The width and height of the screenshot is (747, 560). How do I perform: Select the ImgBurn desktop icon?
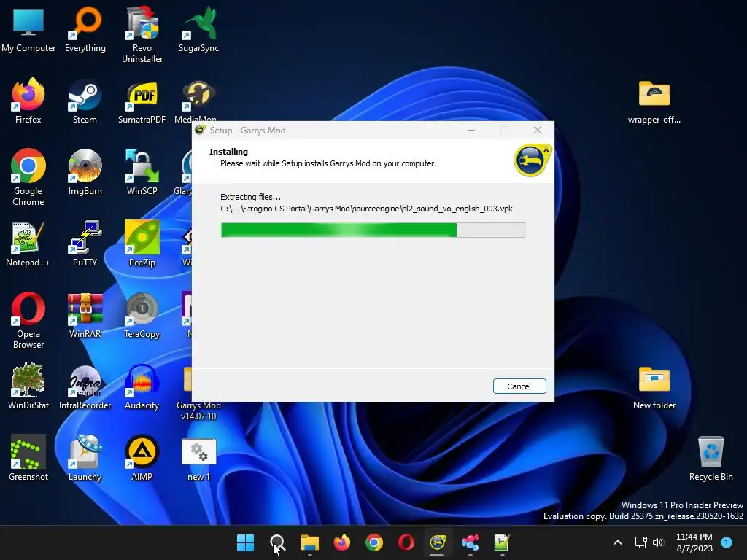(x=85, y=173)
